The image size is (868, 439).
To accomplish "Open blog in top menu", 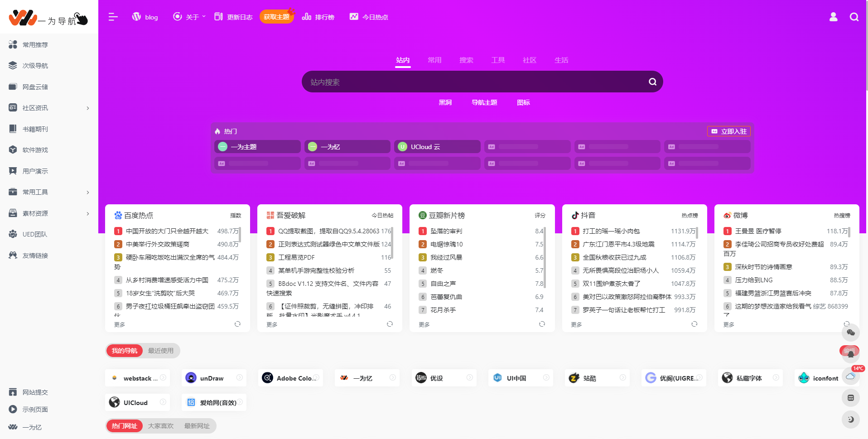I will click(145, 17).
